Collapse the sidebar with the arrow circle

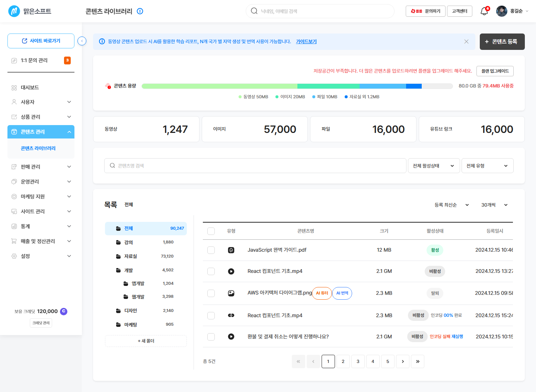(82, 41)
